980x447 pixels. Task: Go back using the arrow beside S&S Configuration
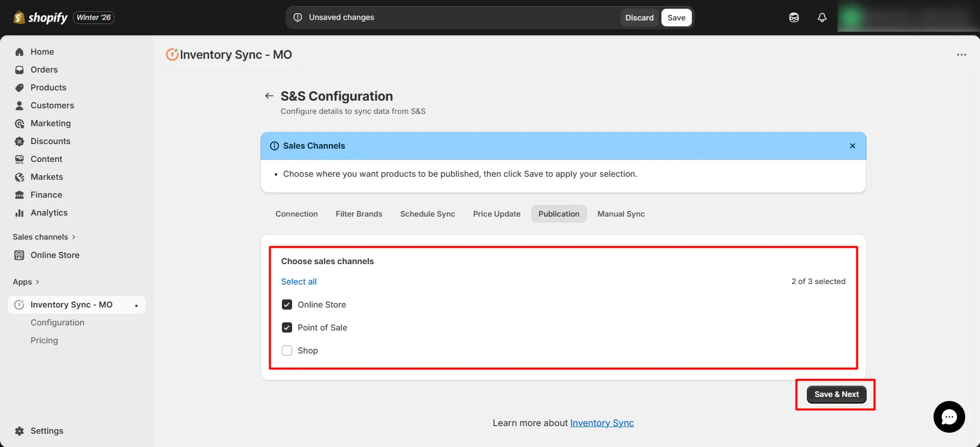(x=269, y=96)
